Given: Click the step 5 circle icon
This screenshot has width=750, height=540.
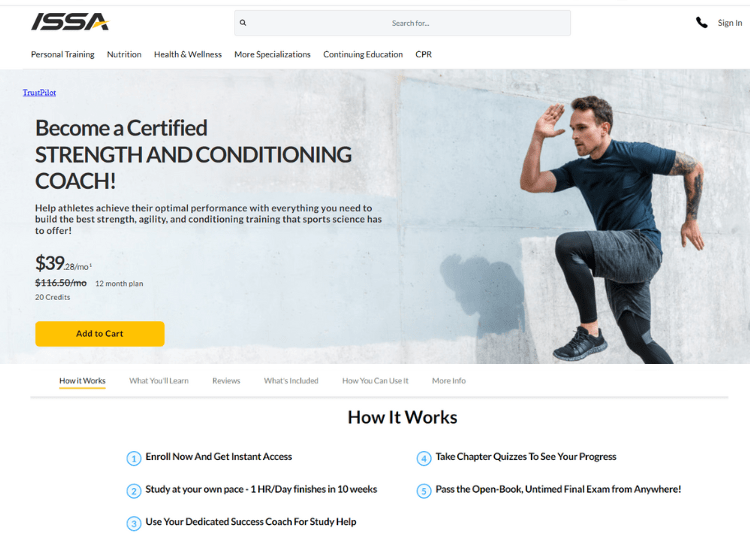Looking at the screenshot, I should pos(424,491).
